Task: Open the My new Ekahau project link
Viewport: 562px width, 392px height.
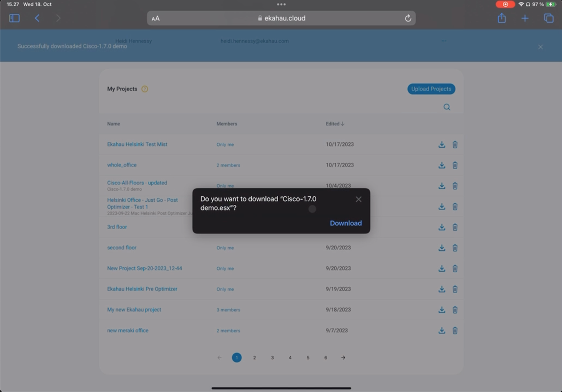Action: click(x=134, y=310)
